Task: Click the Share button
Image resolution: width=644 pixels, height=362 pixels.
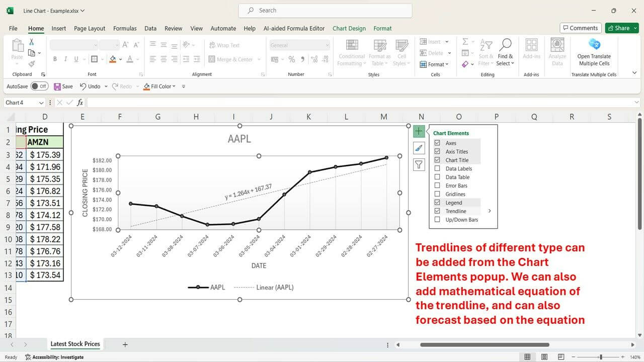Action: [x=622, y=28]
